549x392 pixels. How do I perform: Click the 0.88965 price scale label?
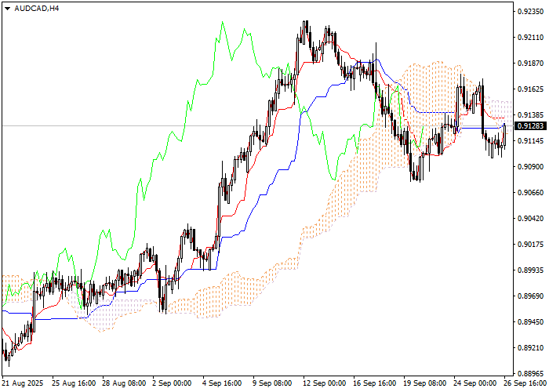(x=531, y=374)
